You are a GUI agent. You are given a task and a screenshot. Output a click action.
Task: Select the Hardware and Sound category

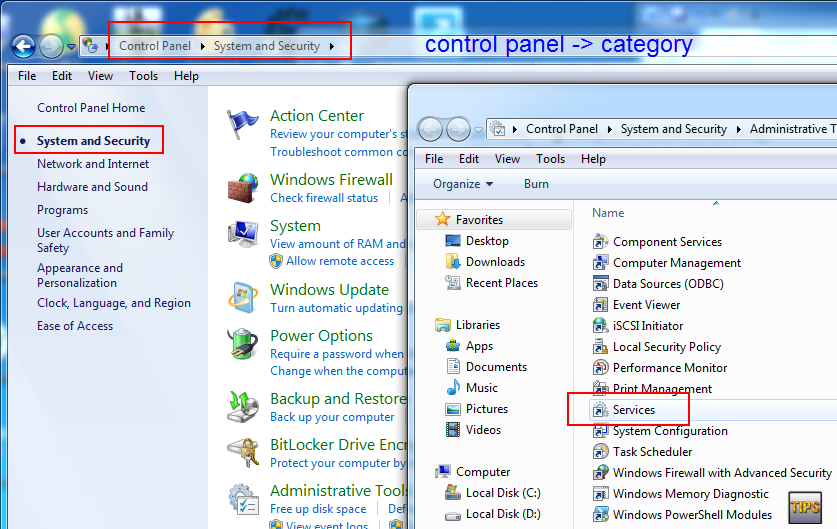92,187
